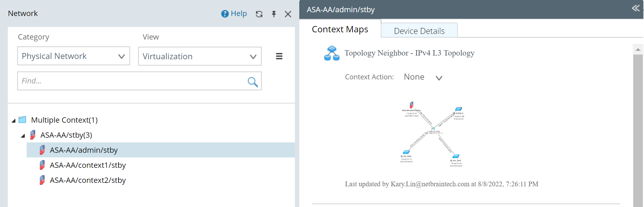The height and width of the screenshot is (207, 644).
Task: Click the firewall icon beside ASA-AA/admin/stby
Action: point(42,150)
